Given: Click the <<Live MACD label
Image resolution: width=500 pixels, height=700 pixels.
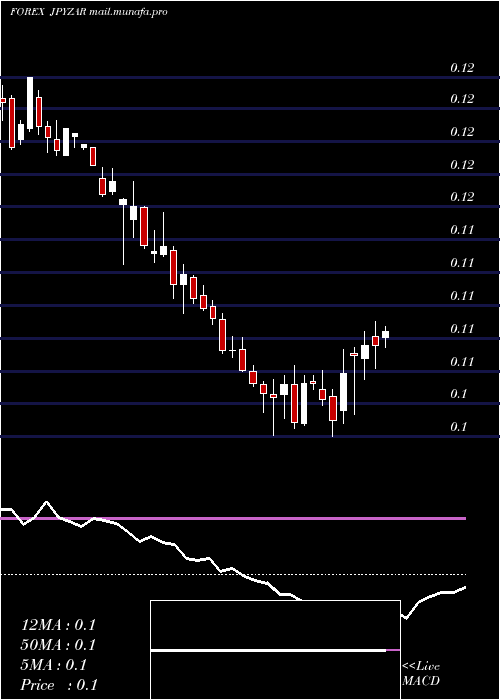Looking at the screenshot, I should click(421, 673).
